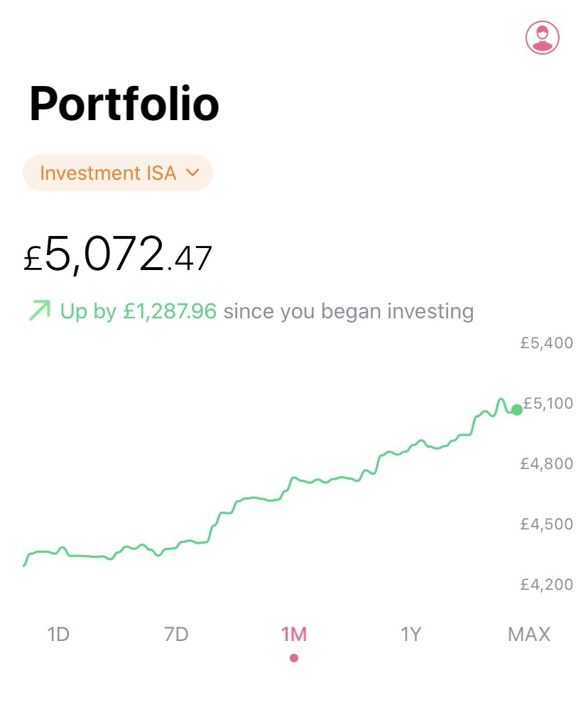Image resolution: width=588 pixels, height=722 pixels.
Task: Tap the green current-value dot on chart
Action: click(x=517, y=410)
